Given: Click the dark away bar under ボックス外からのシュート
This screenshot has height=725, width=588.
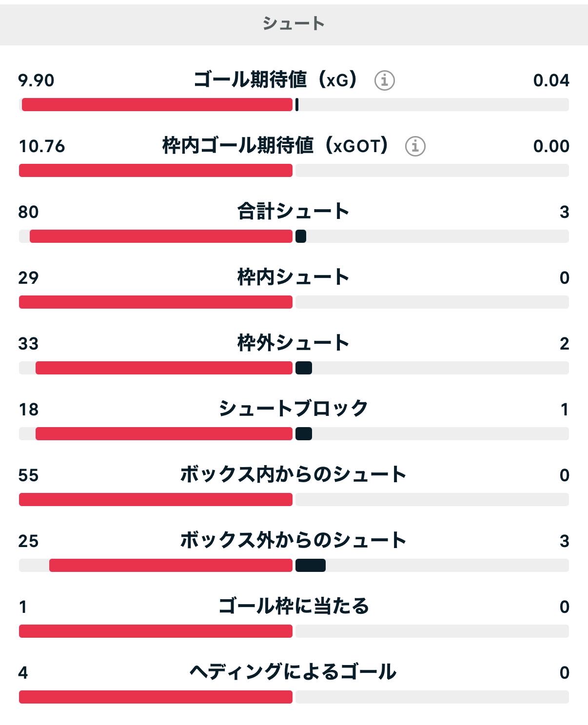Looking at the screenshot, I should click(311, 566).
